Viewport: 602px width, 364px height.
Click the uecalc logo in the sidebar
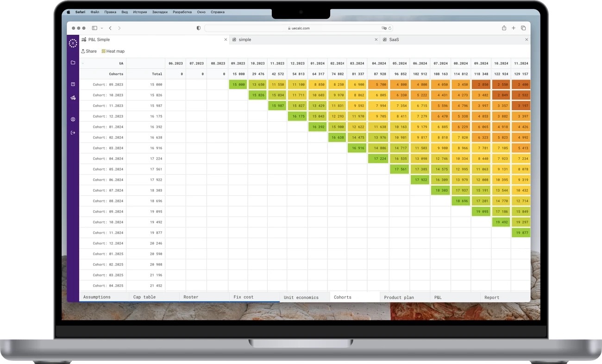73,43
